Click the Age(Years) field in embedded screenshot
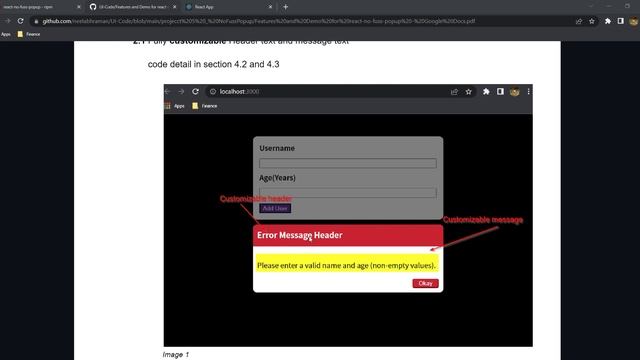This screenshot has width=640, height=360. pos(348,193)
